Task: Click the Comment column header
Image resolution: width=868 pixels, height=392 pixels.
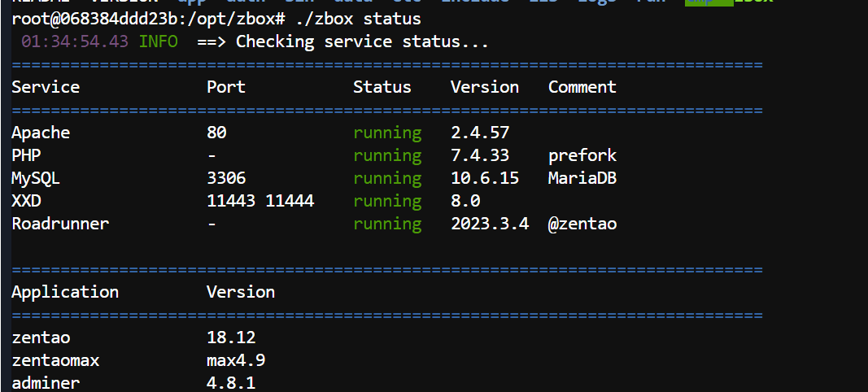Action: 582,87
